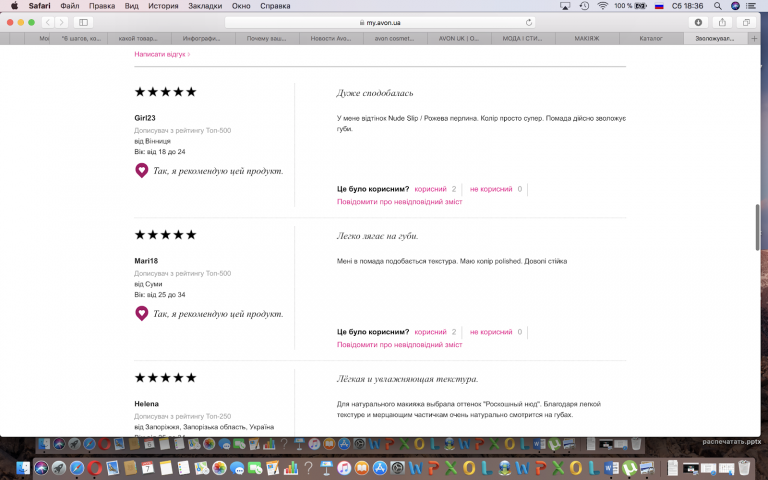Toggle the Safari sidebar button
Viewport: 768px width, 480px height.
click(x=83, y=22)
